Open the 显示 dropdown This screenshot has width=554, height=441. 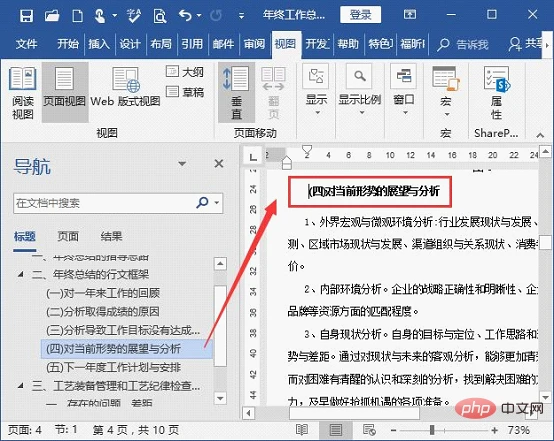click(x=316, y=90)
